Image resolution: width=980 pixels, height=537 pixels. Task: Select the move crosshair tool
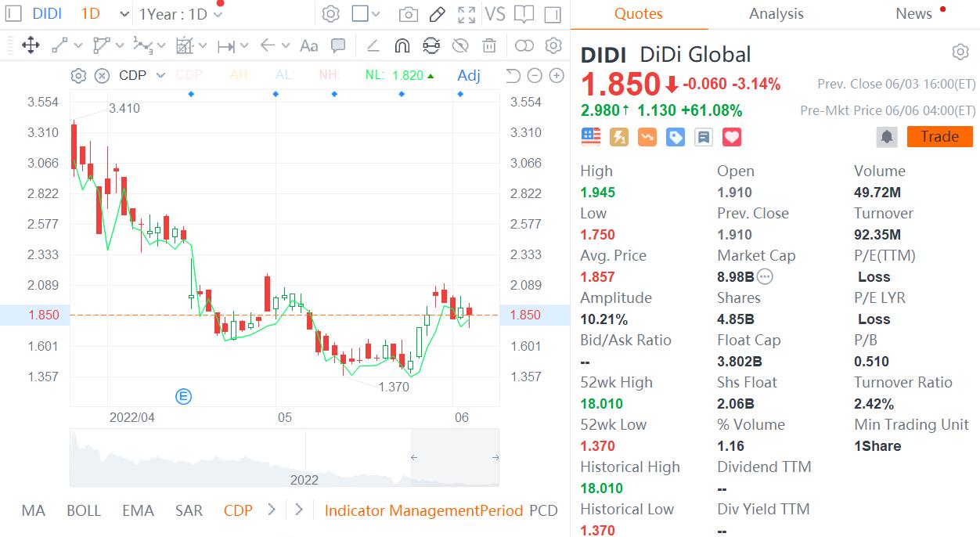point(31,45)
